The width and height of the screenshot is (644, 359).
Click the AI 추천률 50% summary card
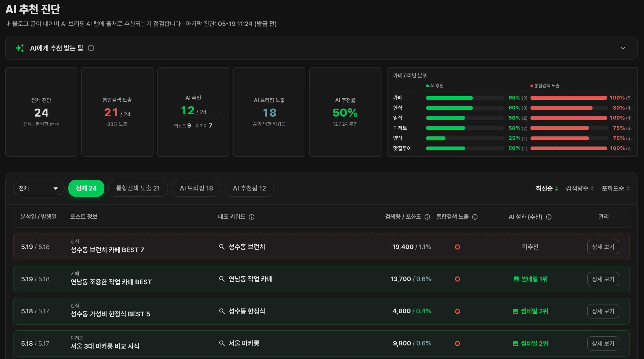pos(345,112)
